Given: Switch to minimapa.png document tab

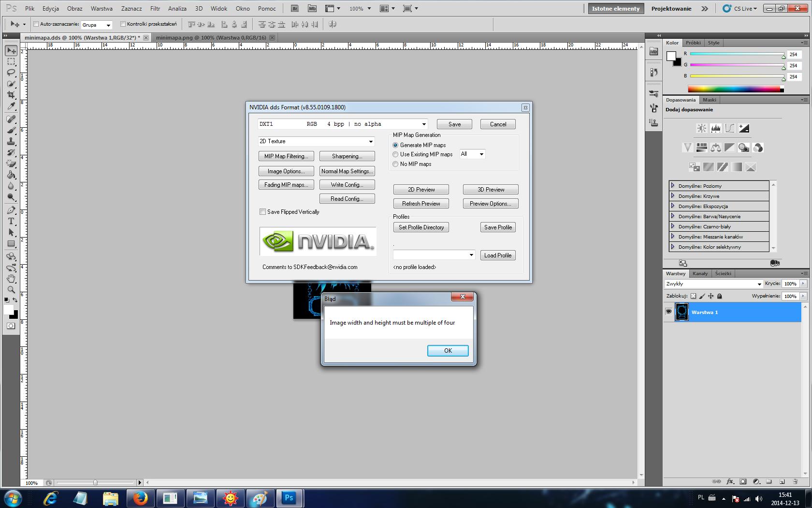Looking at the screenshot, I should 211,38.
